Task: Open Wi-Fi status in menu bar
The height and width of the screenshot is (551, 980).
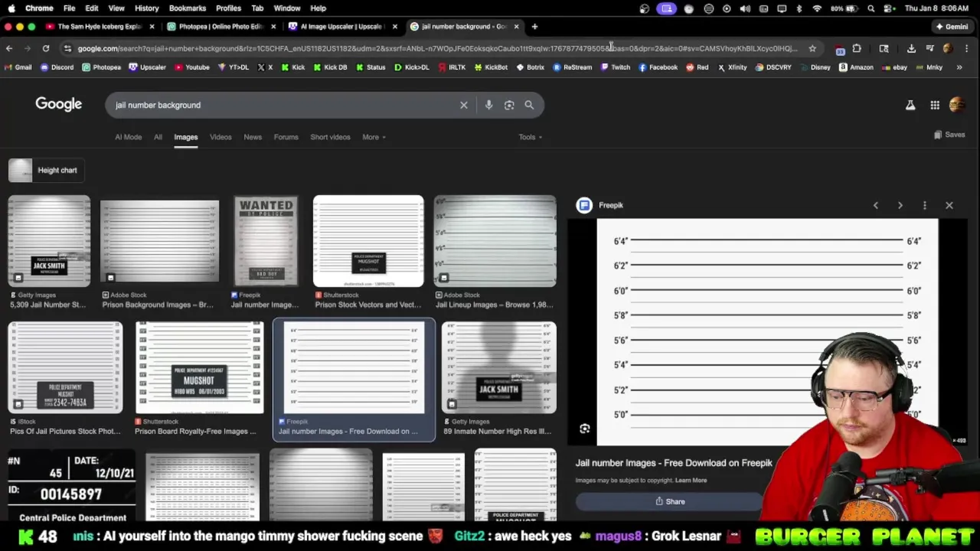Action: coord(817,8)
